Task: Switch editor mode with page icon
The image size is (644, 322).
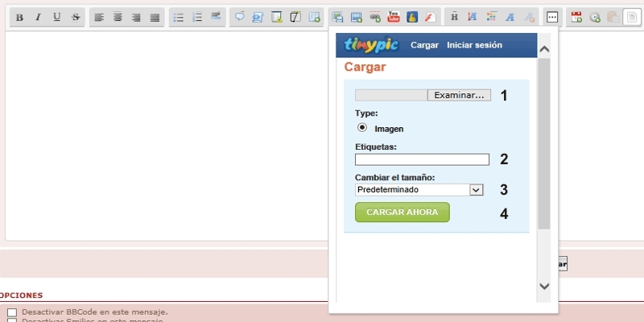Action: point(632,17)
